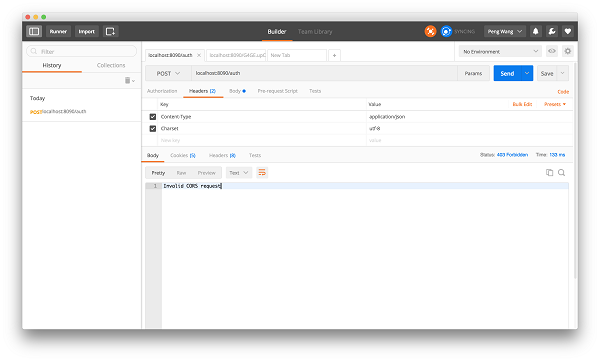Image resolution: width=600 pixels, height=361 pixels.
Task: Click the environment quick look eye icon
Action: pos(552,51)
